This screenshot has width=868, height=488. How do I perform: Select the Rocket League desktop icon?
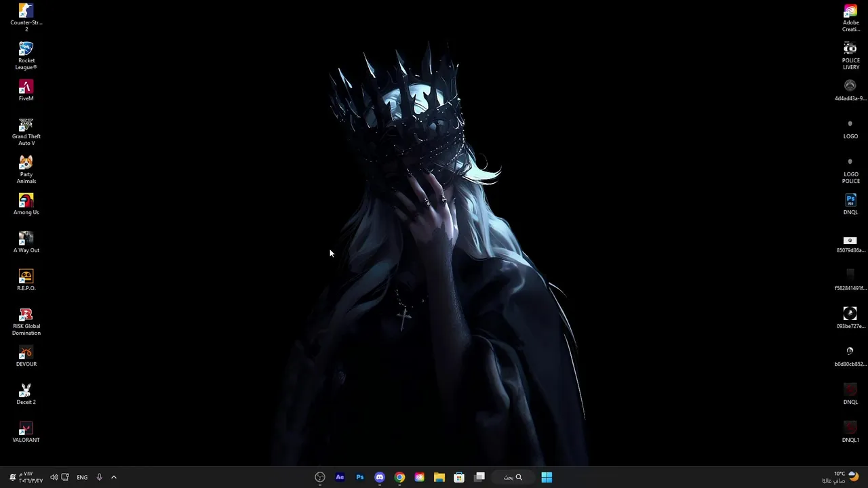point(26,56)
